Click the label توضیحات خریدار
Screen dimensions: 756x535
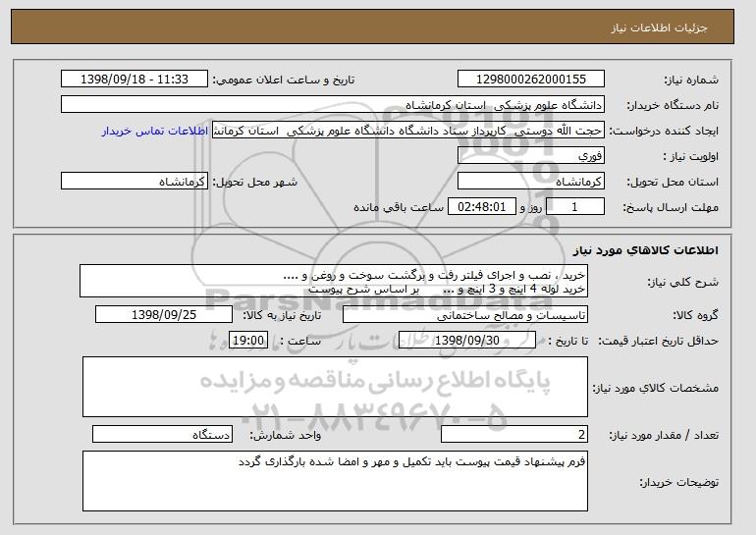coord(678,482)
